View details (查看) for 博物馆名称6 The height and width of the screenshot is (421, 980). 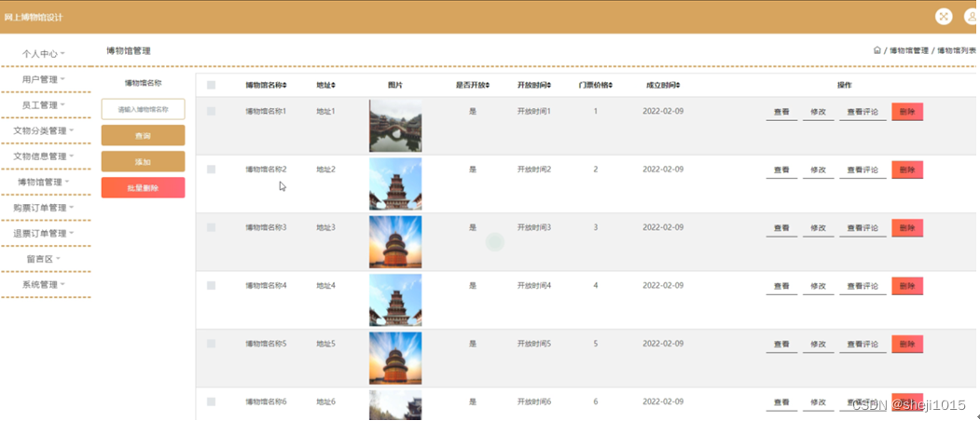pyautogui.click(x=781, y=402)
